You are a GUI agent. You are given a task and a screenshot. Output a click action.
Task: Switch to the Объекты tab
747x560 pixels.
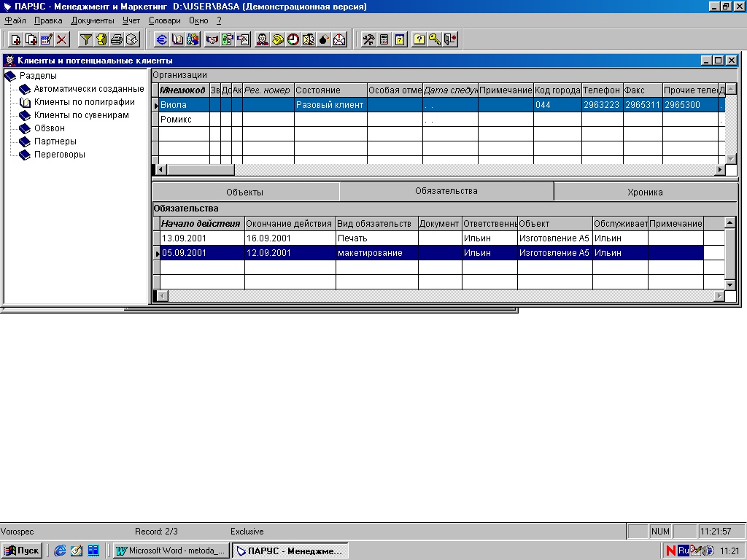[245, 192]
